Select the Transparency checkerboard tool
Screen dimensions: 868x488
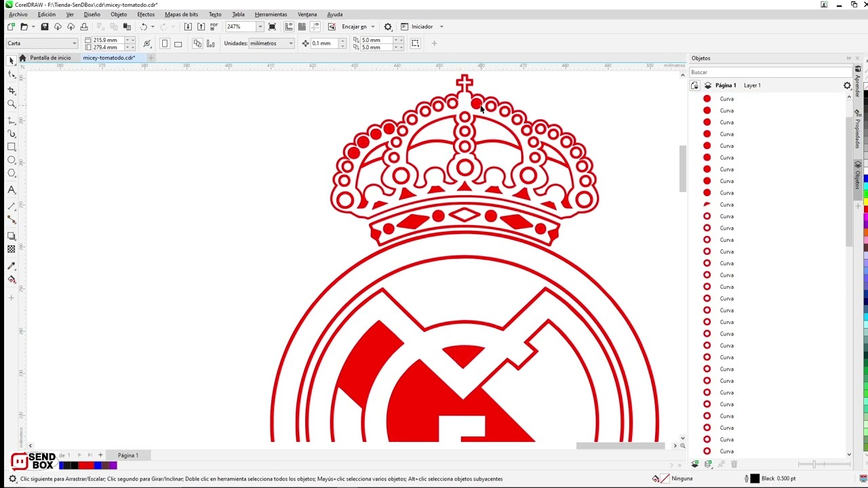tap(12, 249)
